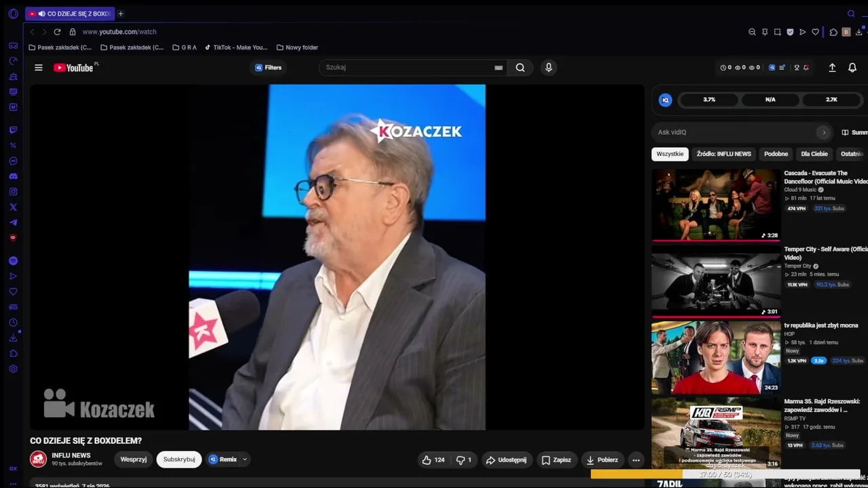Open Discord in the sidebar
Viewport: 868px width, 488px height.
click(13, 176)
